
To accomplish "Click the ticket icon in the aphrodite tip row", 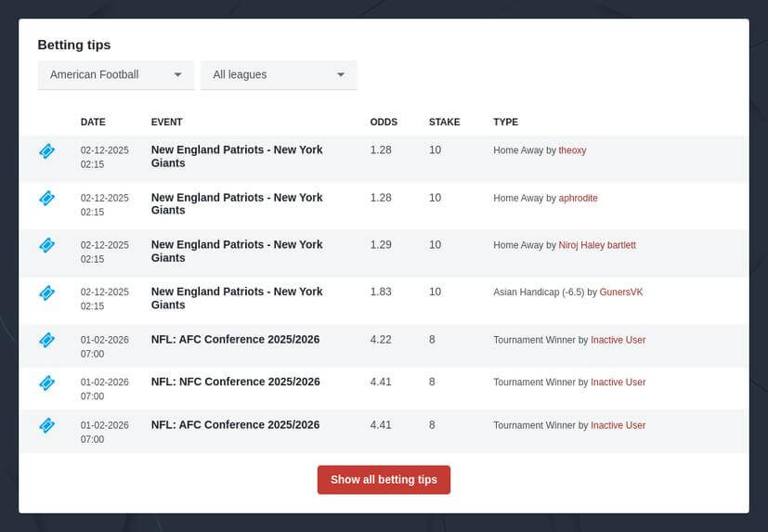I will (x=47, y=199).
